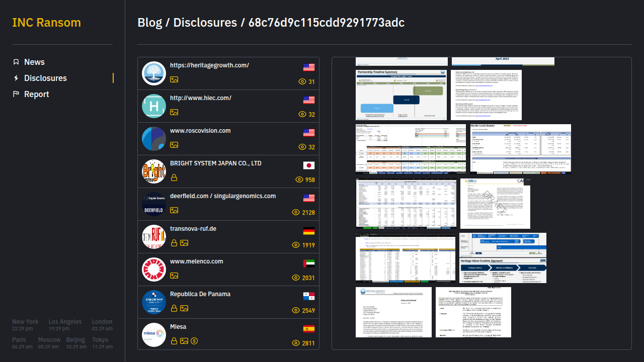Image resolution: width=644 pixels, height=362 pixels.
Task: Click image icon under transnova-ruf.de
Action: (x=184, y=243)
